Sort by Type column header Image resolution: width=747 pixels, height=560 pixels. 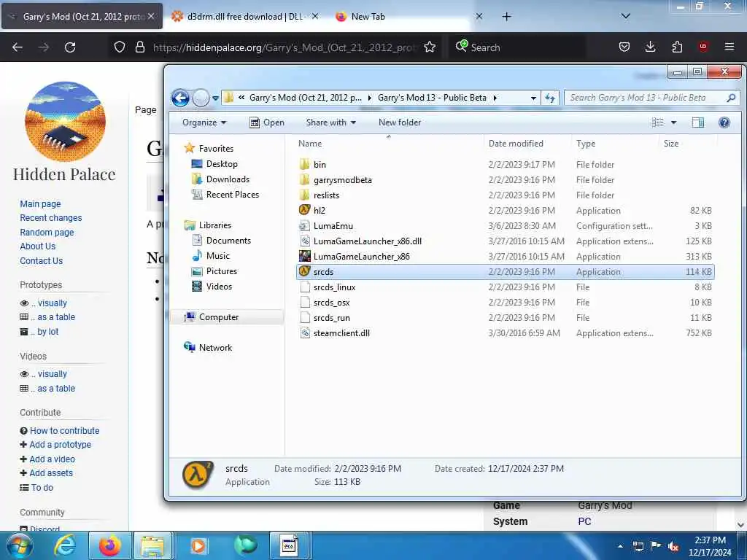tap(586, 144)
